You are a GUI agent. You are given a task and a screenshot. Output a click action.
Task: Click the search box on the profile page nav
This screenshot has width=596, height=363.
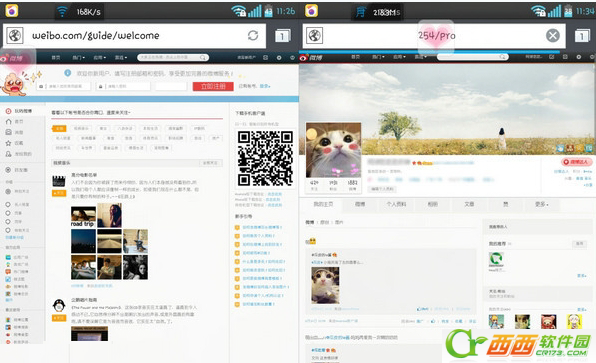(472, 57)
